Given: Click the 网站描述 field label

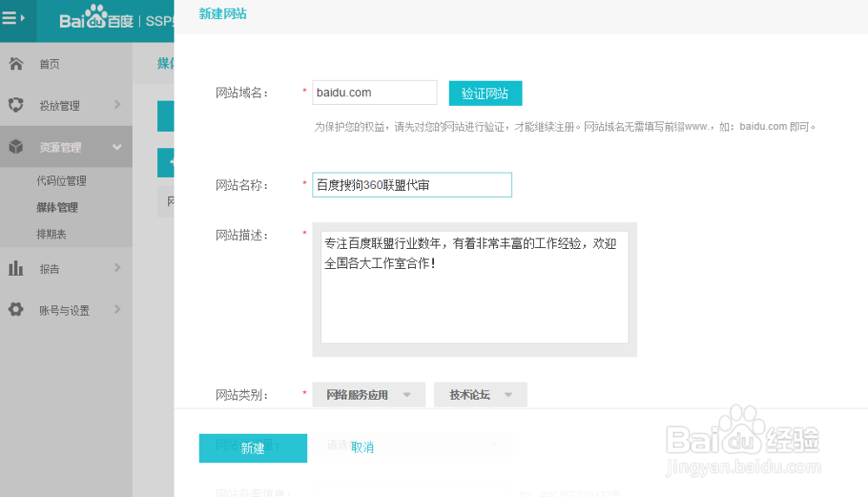Looking at the screenshot, I should pos(241,236).
